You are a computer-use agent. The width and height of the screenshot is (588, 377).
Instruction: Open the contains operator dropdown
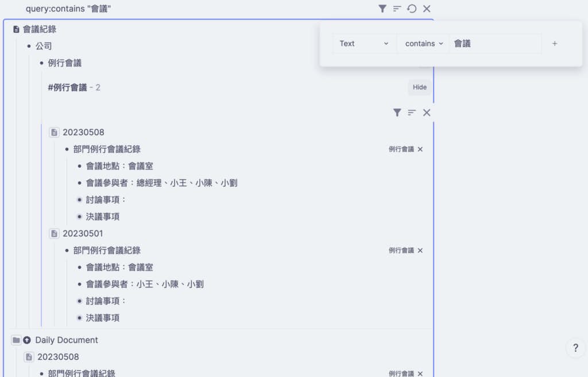424,44
